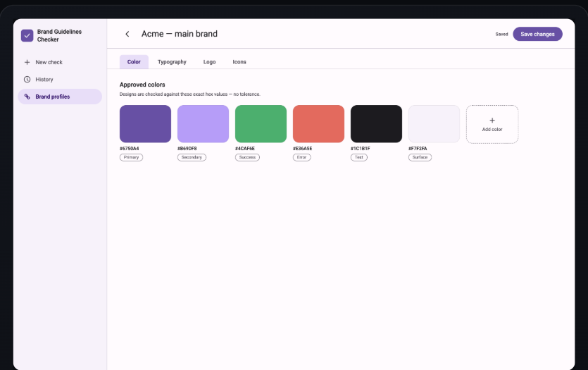Click the hex value #B69DF8
This screenshot has width=588, height=370.
(187, 149)
